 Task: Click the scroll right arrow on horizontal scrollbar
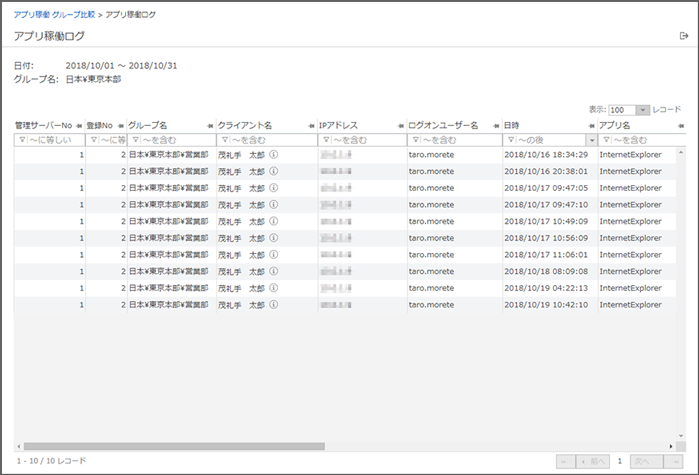click(x=671, y=446)
